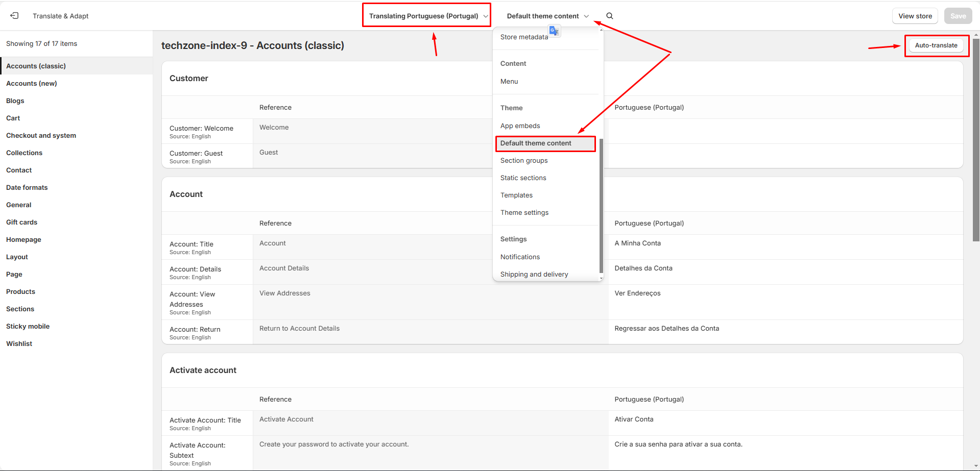Choose Static sections in the Theme group

(x=523, y=178)
